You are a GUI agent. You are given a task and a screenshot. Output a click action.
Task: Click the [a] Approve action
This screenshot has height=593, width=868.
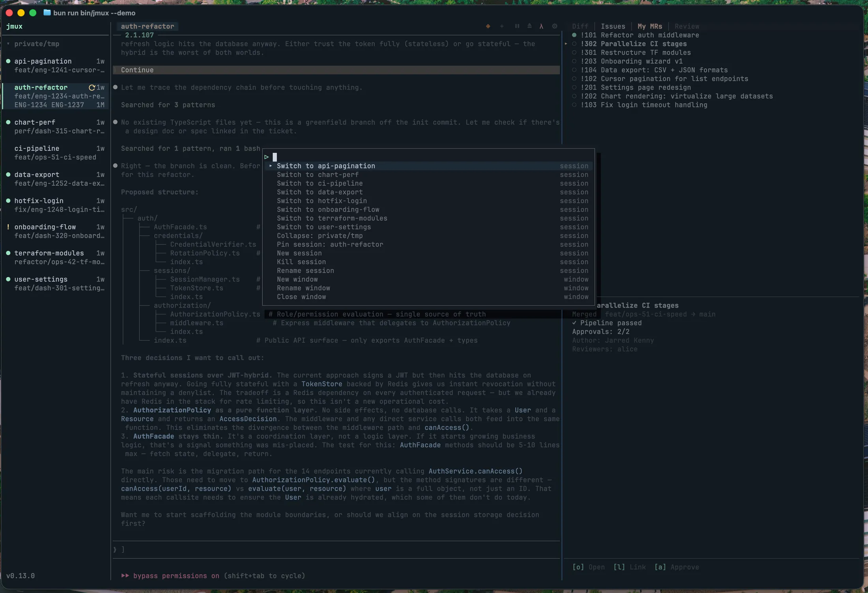(x=677, y=567)
